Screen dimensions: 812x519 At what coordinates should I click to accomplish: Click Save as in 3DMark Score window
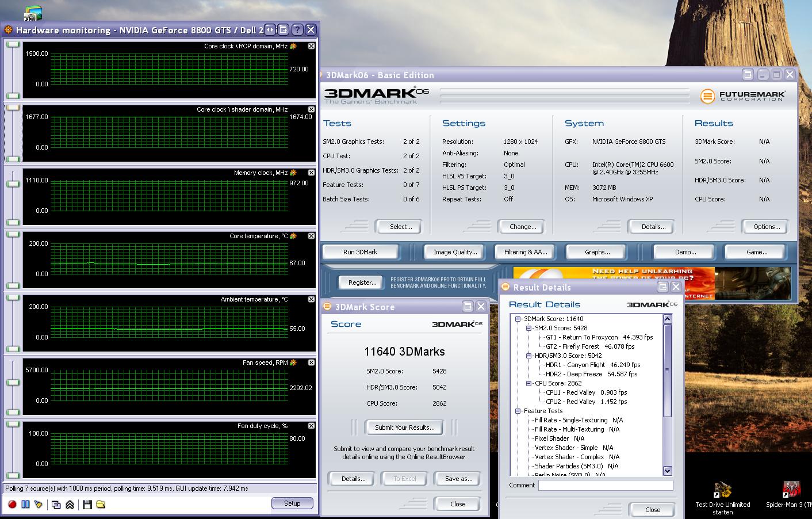point(458,479)
